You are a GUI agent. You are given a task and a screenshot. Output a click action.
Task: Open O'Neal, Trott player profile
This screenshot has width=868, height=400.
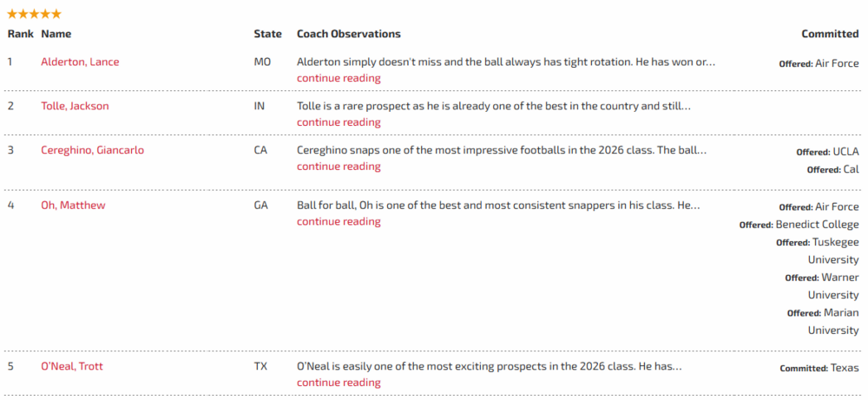coord(72,366)
